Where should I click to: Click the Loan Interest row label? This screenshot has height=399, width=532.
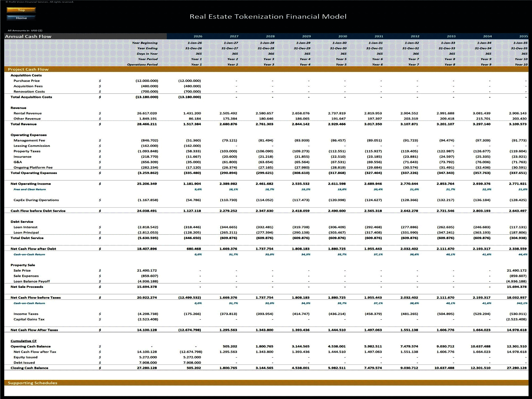pyautogui.click(x=25, y=227)
